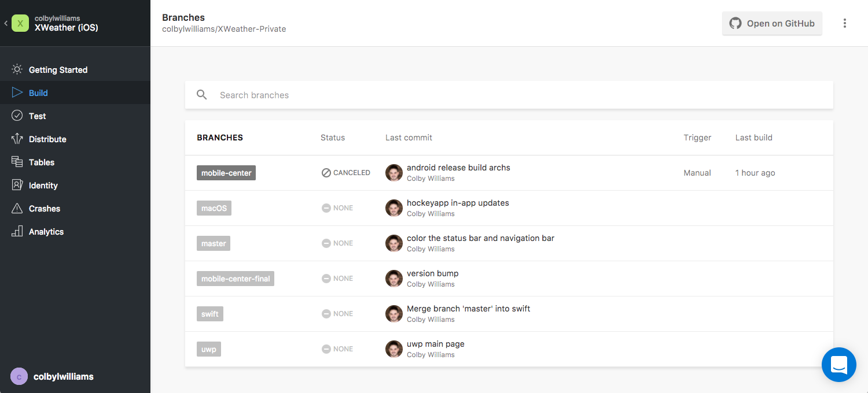The image size is (868, 393).
Task: Go to the Distribute section
Action: [x=75, y=139]
